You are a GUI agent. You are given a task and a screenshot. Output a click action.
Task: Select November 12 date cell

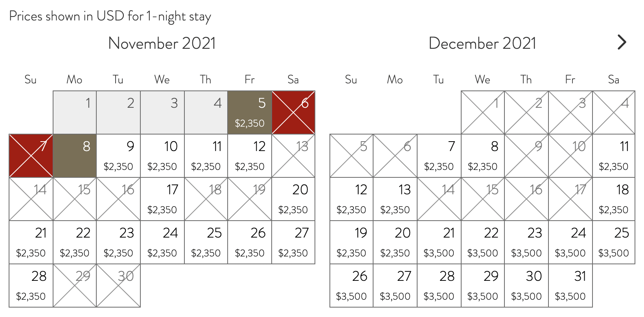click(250, 156)
